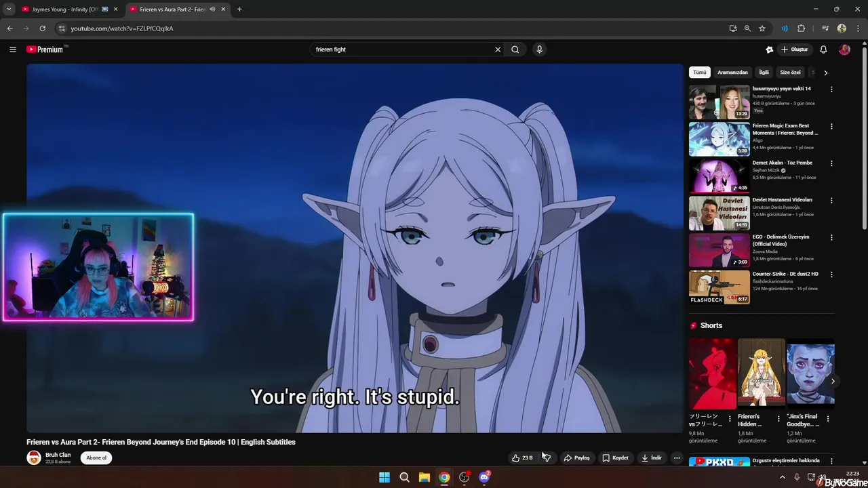Open the Chrome profile avatar
The image size is (868, 488).
click(x=842, y=28)
